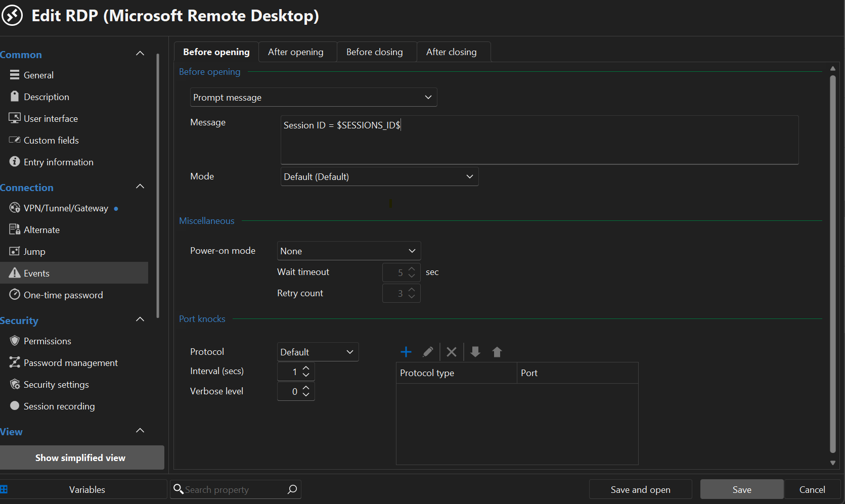Cancel the edit dialog
Viewport: 845px width, 504px height.
(812, 489)
